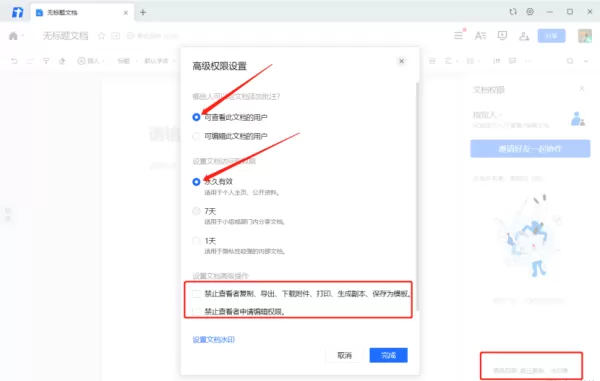600x381 pixels.
Task: Enable 禁止查看者申请编辑权限 checkbox
Action: pos(196,311)
